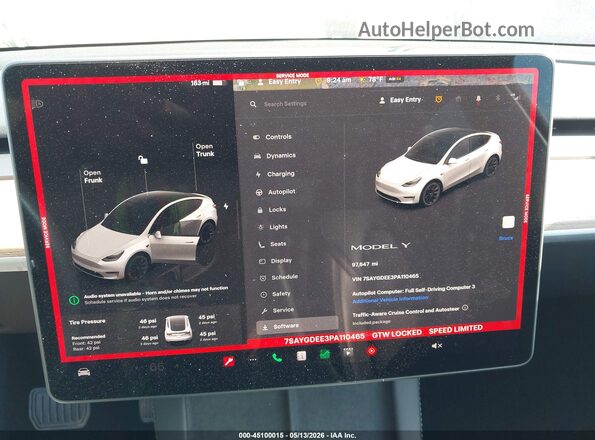Image resolution: width=595 pixels, height=440 pixels.
Task: Tap the GTW LOCKED status label
Action: click(397, 333)
